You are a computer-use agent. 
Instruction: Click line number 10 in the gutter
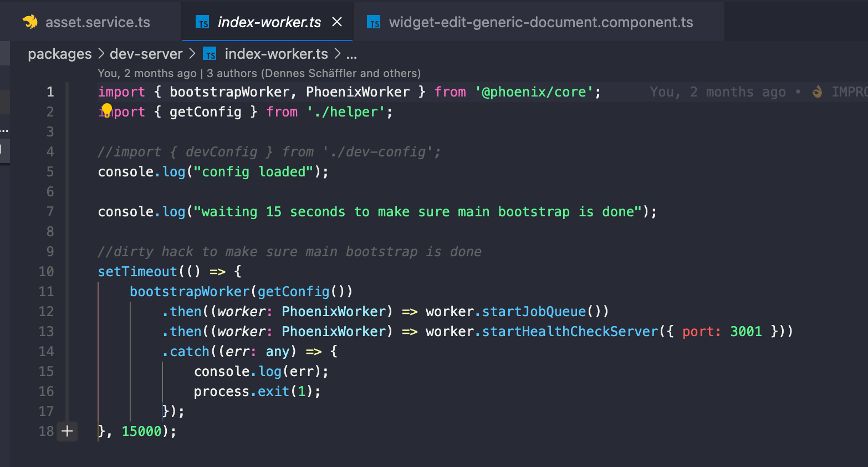tap(46, 272)
